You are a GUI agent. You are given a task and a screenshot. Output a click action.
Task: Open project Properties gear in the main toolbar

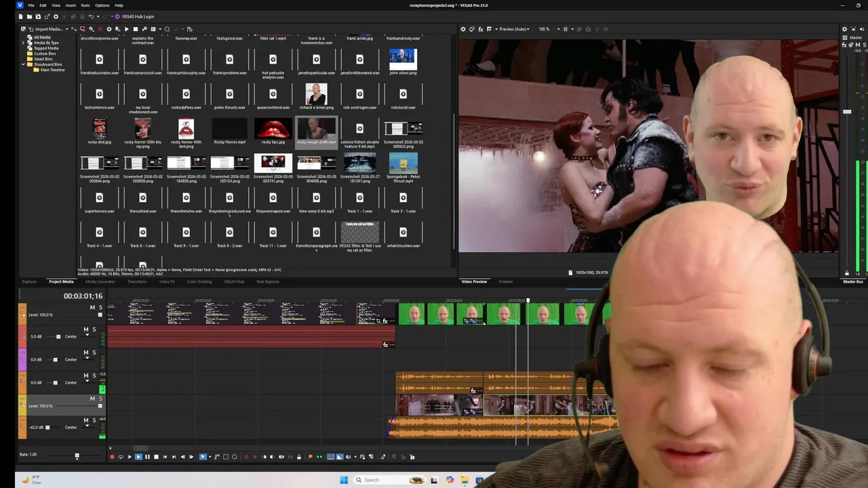56,16
